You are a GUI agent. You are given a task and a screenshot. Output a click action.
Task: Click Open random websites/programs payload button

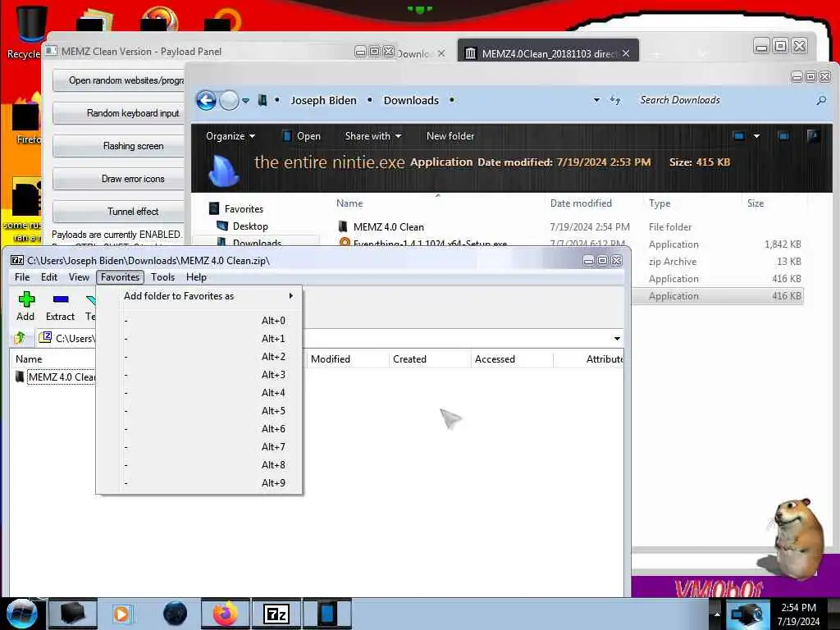(120, 80)
